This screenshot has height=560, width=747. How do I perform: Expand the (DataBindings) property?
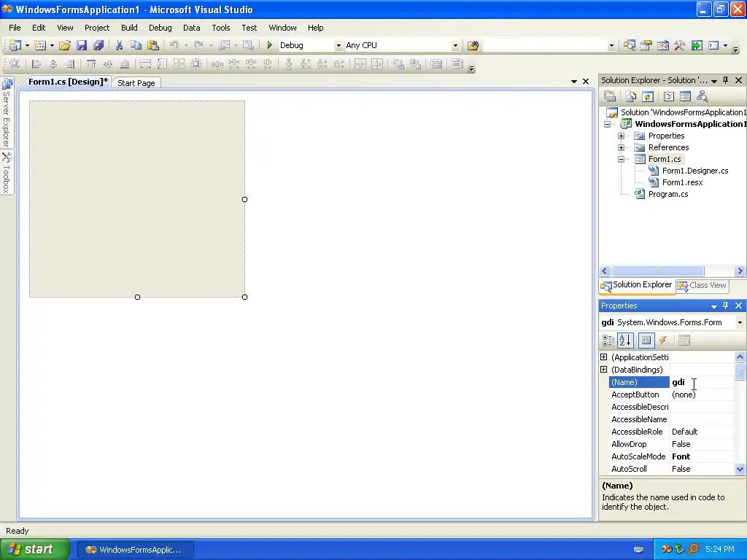603,370
